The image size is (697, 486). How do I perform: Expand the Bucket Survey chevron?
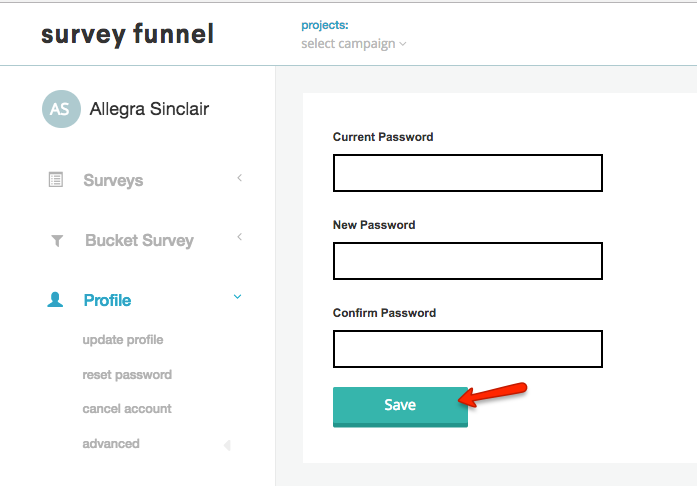click(240, 237)
